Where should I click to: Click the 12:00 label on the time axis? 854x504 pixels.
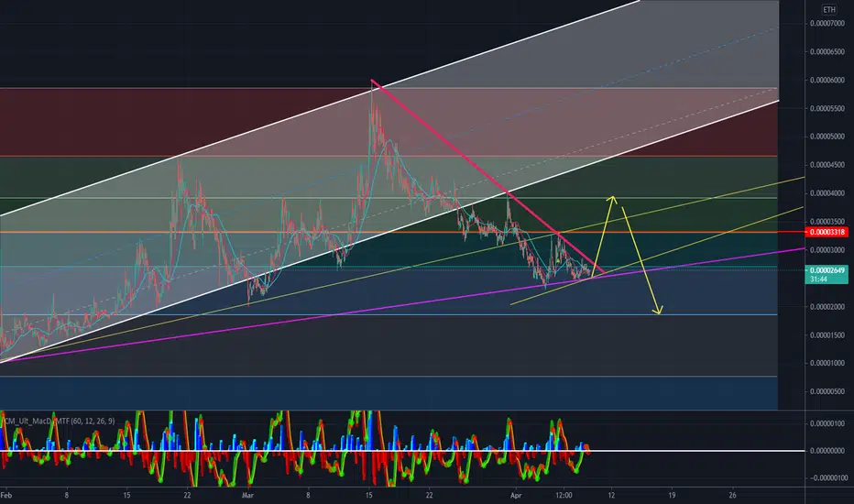pos(564,495)
